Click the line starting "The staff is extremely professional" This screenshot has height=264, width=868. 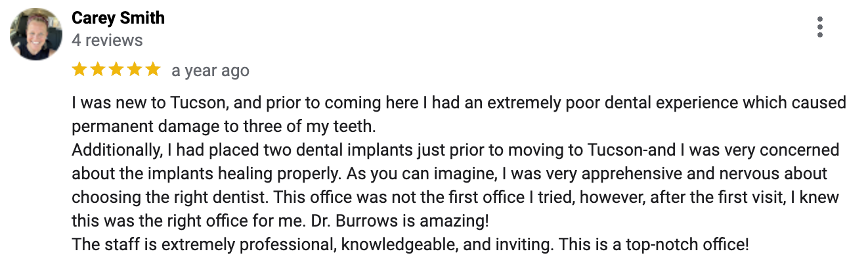[x=410, y=245]
